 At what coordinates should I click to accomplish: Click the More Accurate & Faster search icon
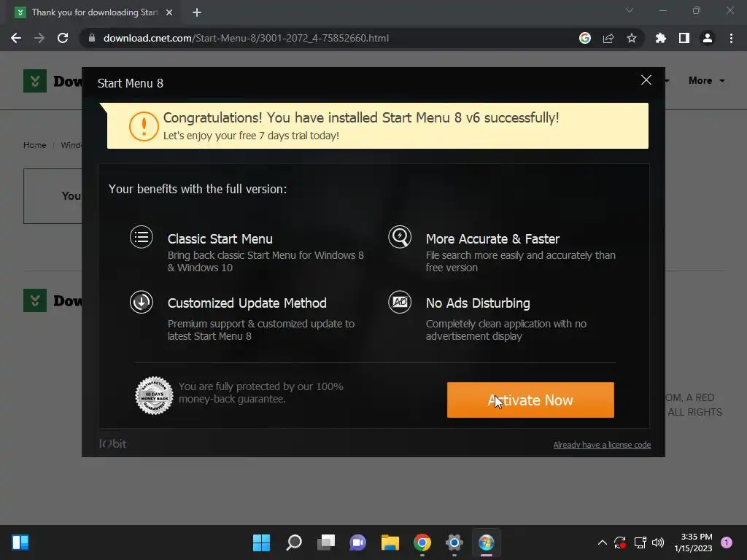tap(400, 237)
